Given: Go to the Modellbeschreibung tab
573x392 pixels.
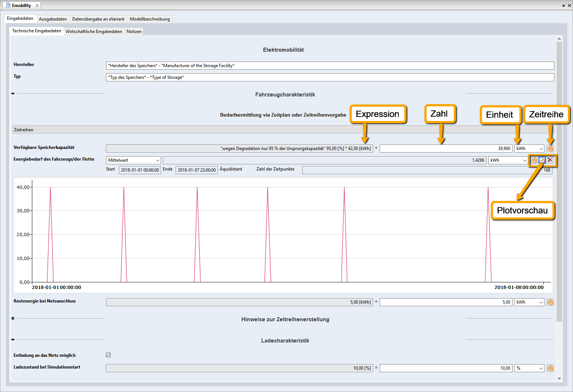Looking at the screenshot, I should [x=150, y=19].
